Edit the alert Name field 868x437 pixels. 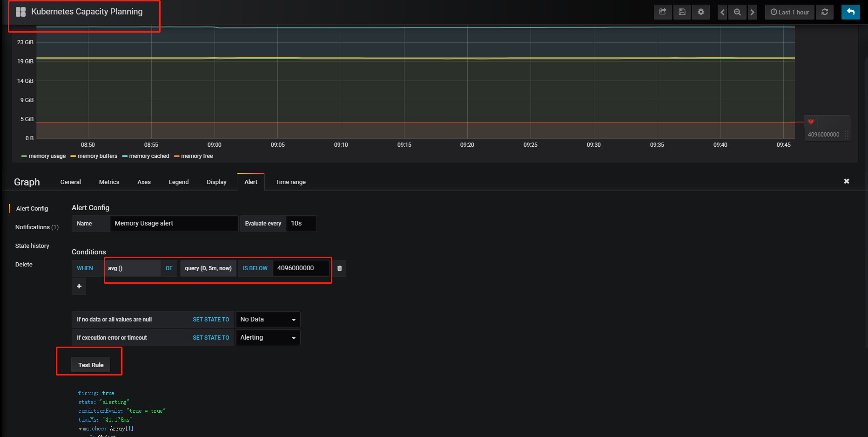174,224
